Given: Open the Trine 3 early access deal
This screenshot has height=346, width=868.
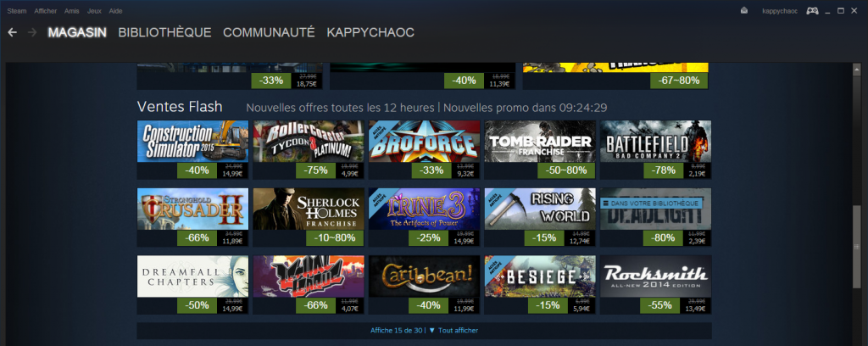Looking at the screenshot, I should pos(425,209).
